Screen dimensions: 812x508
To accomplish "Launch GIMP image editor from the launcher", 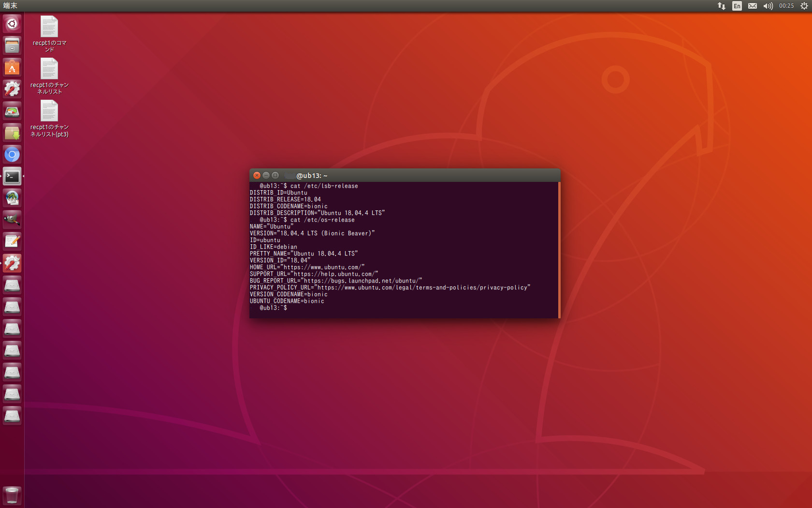I will 12,220.
